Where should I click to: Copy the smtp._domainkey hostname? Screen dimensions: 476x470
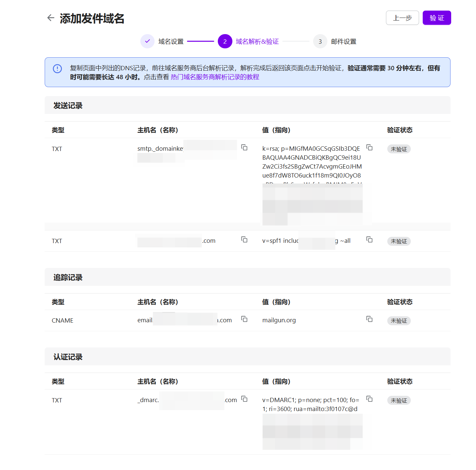(244, 147)
